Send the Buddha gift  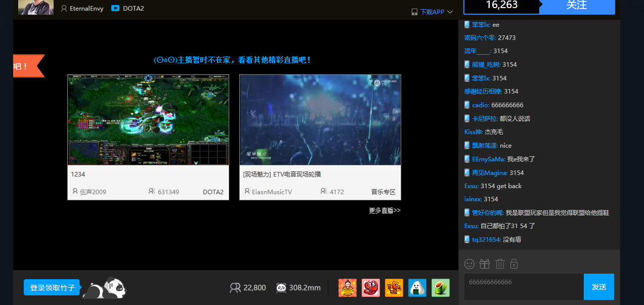pyautogui.click(x=348, y=288)
